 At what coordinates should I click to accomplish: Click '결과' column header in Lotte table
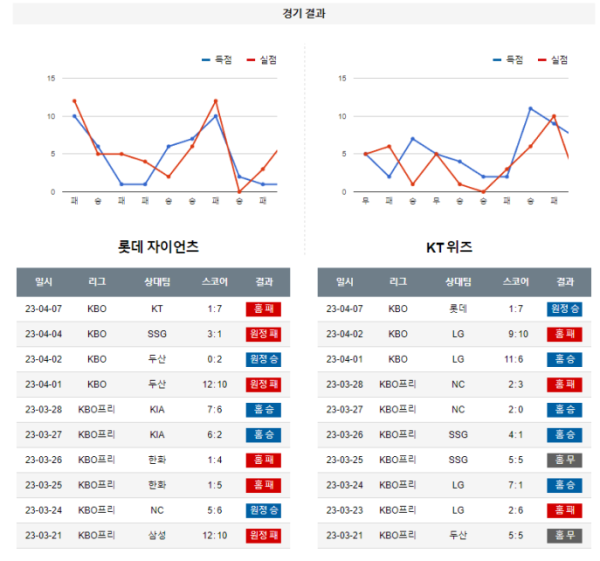[264, 282]
